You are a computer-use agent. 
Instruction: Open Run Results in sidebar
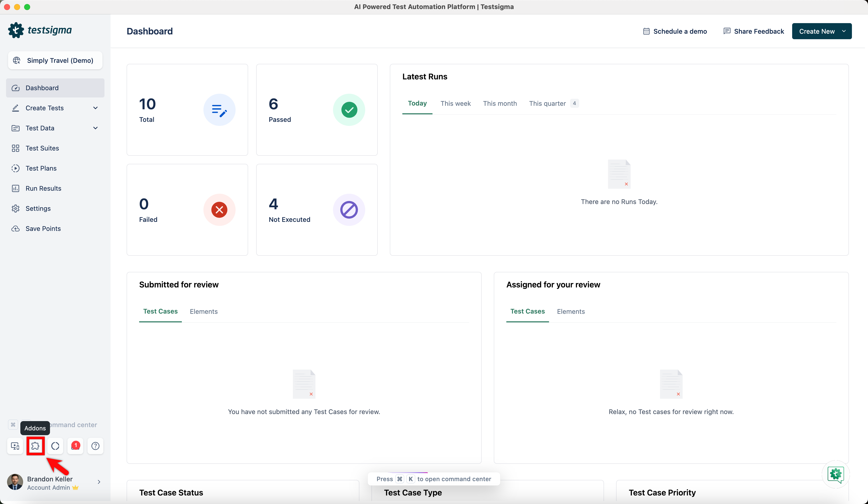(43, 188)
